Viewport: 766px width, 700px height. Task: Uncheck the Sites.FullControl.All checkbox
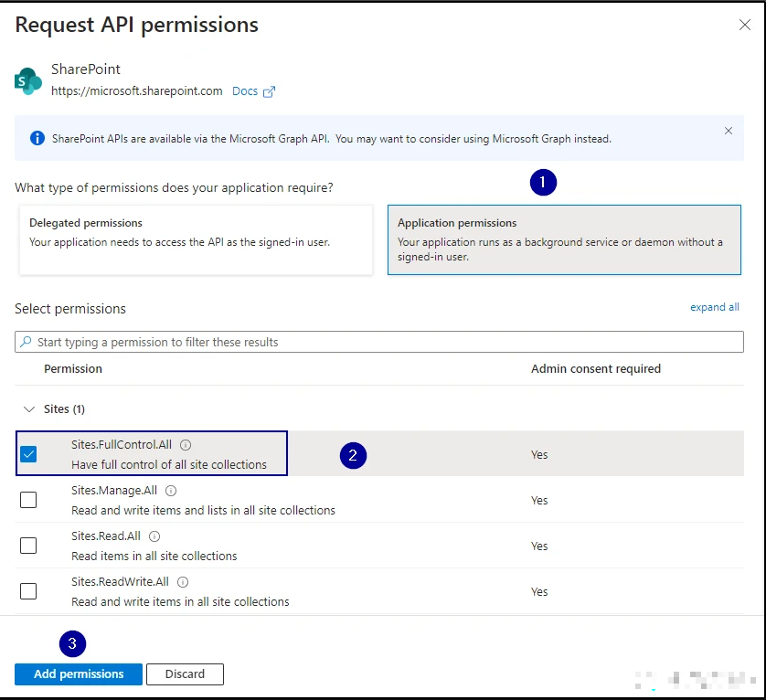coord(28,454)
